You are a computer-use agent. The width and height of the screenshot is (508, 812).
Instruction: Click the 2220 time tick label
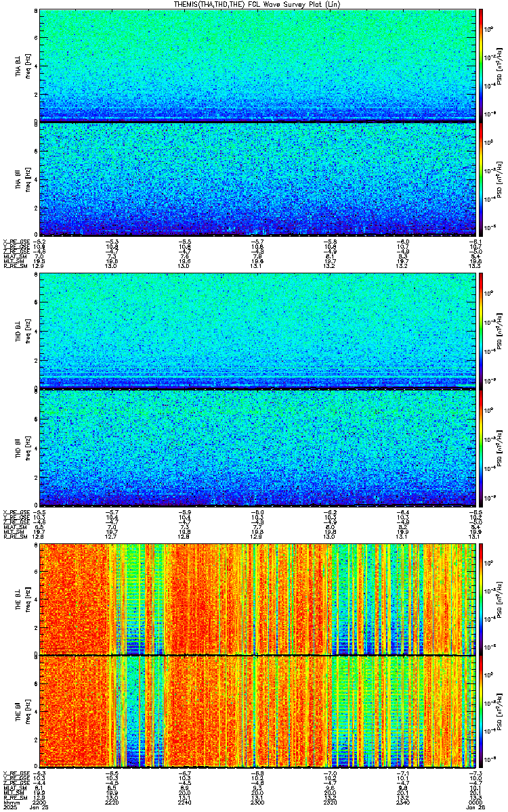(x=112, y=801)
